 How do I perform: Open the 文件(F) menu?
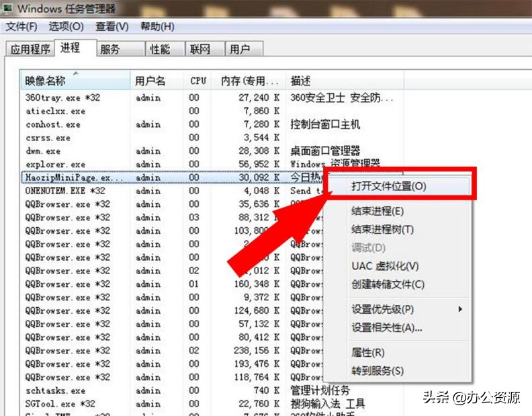pos(21,26)
